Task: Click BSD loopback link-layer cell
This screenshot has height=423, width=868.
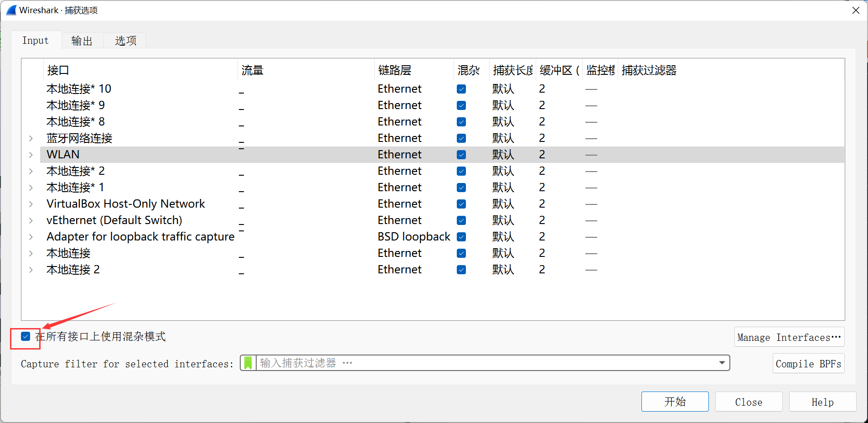Action: pos(414,236)
